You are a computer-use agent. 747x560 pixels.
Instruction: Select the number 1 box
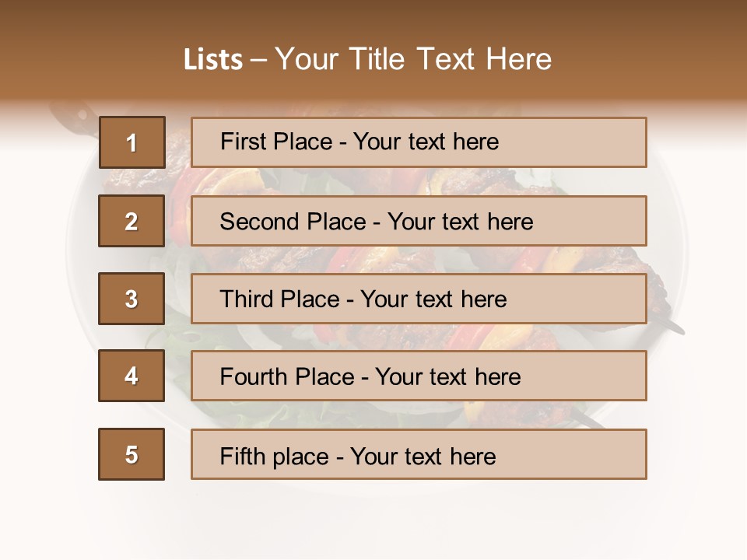132,142
